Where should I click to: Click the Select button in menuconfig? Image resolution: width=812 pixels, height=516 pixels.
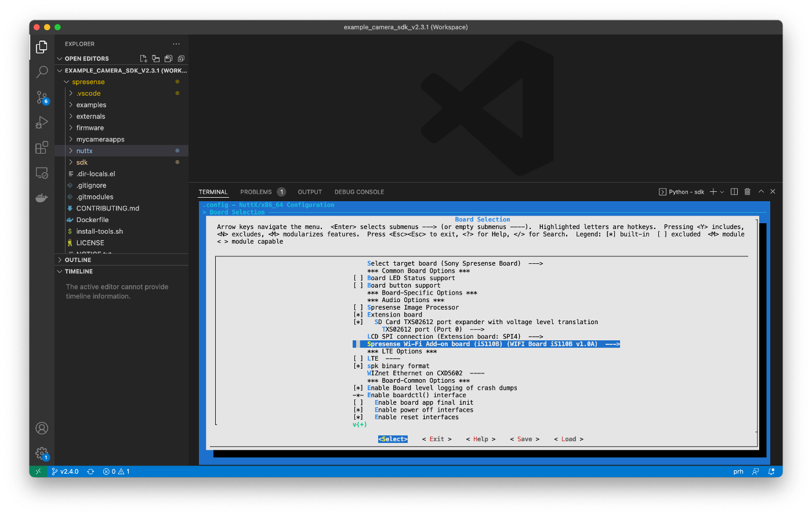point(393,439)
